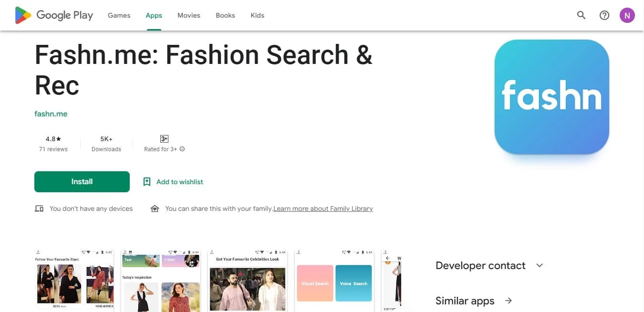Click the 3+ content rating badge
Viewport: 644px width, 312px height.
coord(164,139)
